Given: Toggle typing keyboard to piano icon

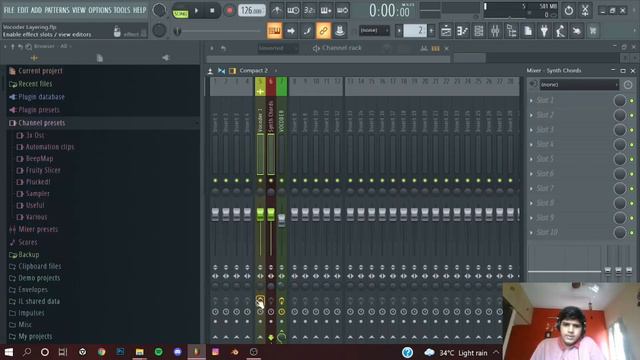Looking at the screenshot, I should point(274,31).
